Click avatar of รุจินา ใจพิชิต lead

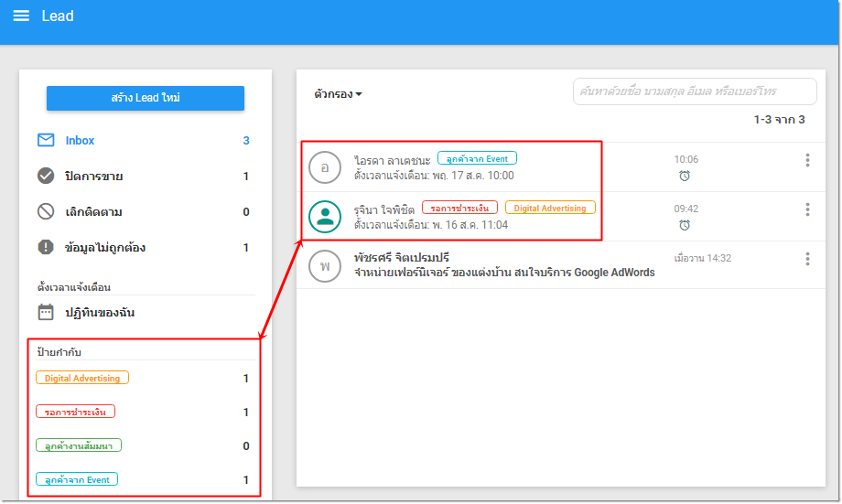tap(325, 217)
